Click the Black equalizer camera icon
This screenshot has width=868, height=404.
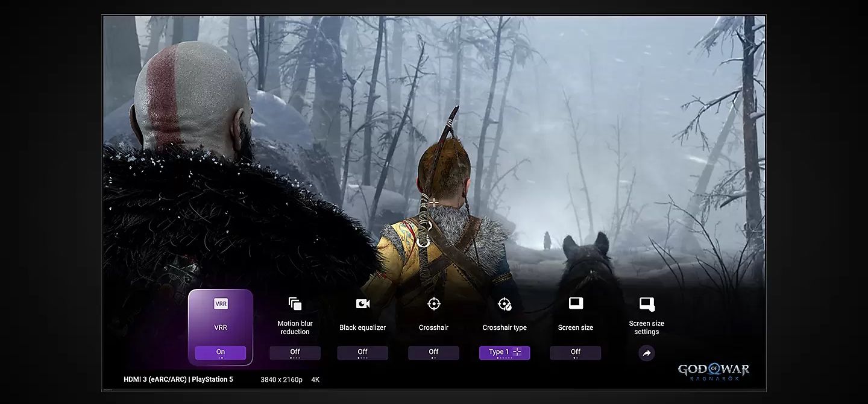coord(362,303)
